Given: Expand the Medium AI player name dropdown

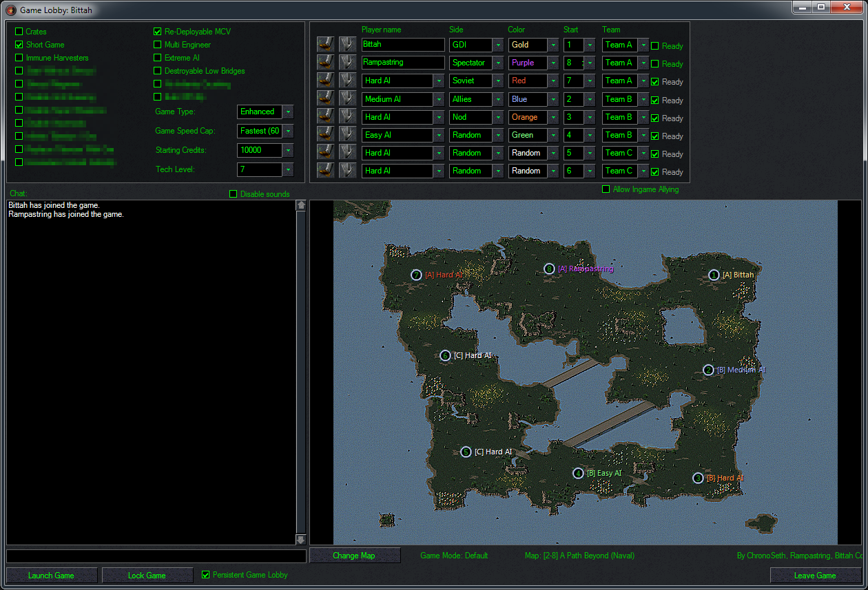Looking at the screenshot, I should point(403,99).
